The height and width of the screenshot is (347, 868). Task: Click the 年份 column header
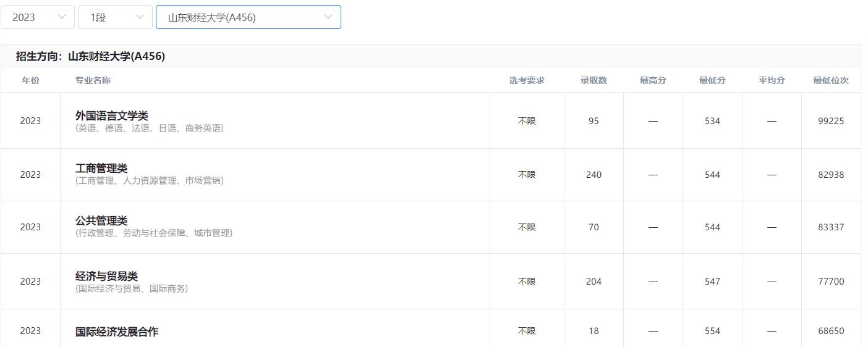(x=30, y=80)
